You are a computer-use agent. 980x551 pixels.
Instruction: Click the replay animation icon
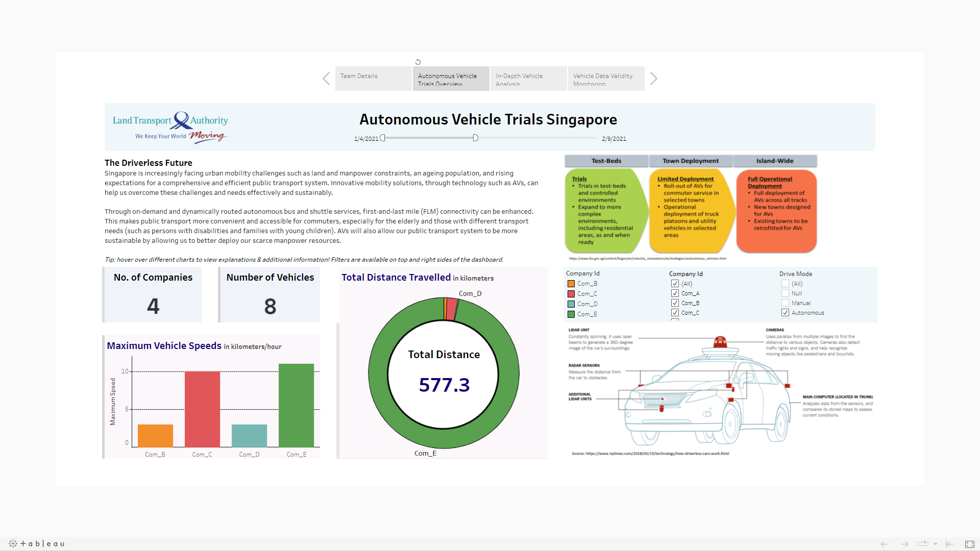922,544
